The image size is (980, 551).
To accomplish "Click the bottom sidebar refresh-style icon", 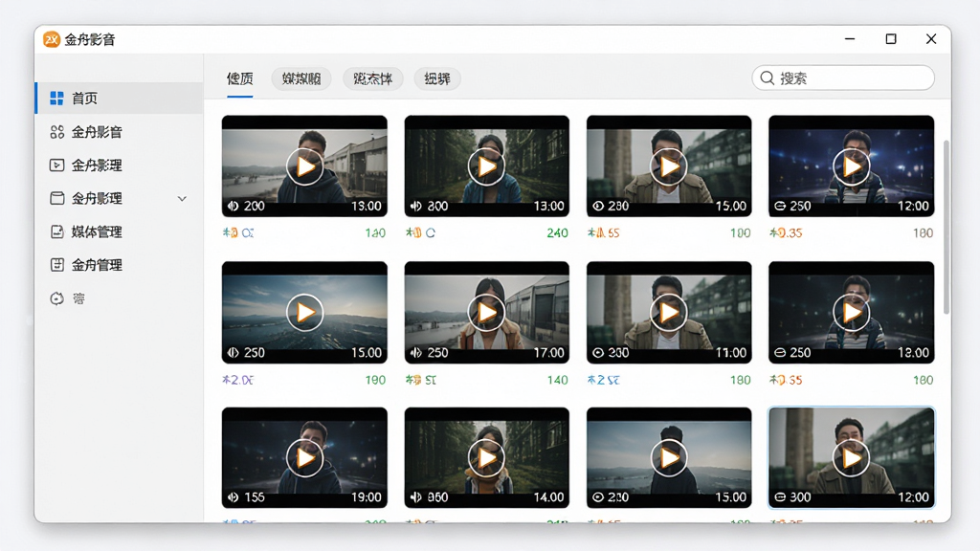I will pyautogui.click(x=56, y=298).
